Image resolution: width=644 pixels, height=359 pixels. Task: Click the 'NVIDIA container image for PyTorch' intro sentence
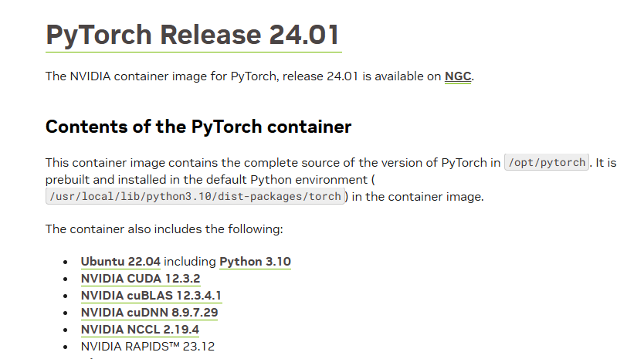point(259,76)
